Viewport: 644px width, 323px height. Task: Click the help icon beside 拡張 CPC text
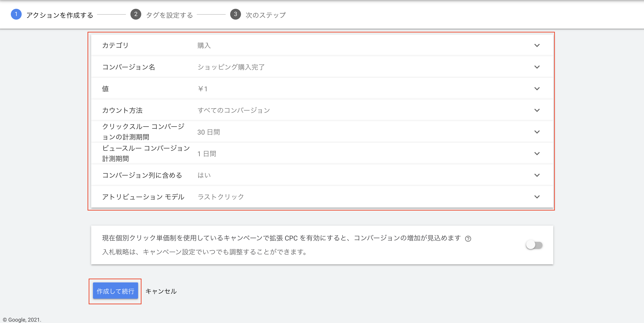(x=468, y=238)
